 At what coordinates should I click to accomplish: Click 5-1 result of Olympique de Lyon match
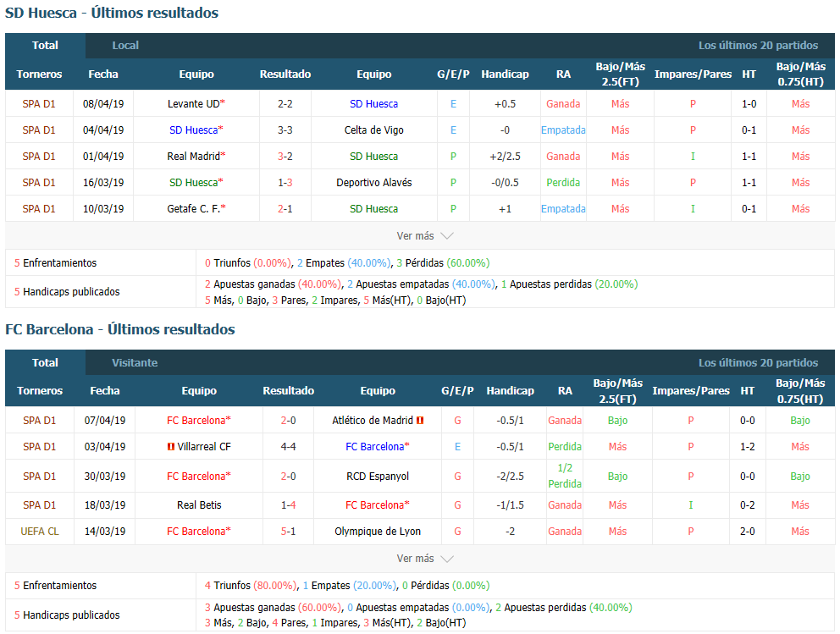point(288,532)
